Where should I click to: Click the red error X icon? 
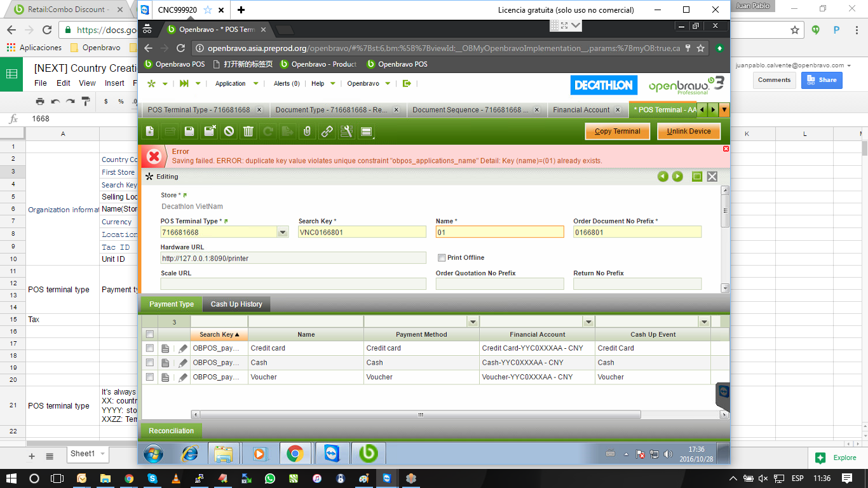[153, 156]
